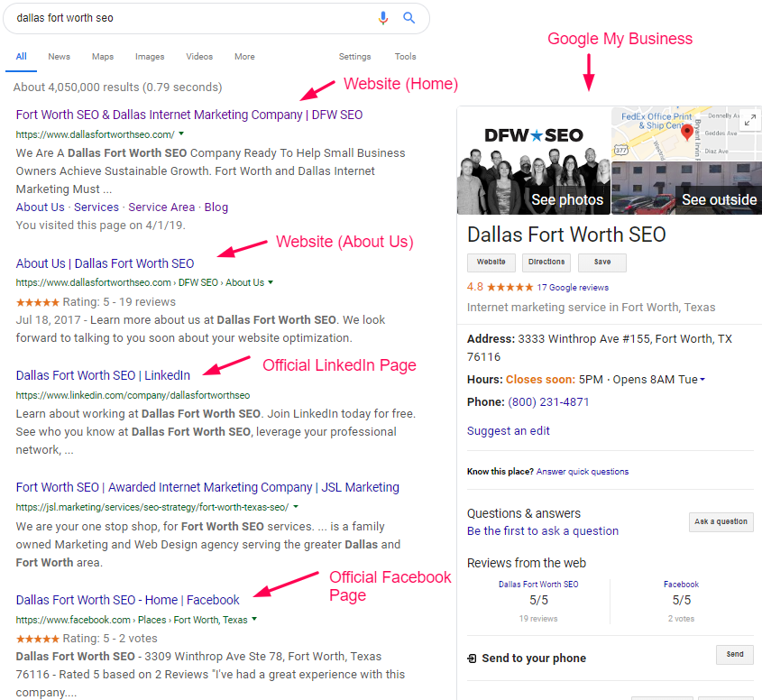Click the Directions button
This screenshot has height=700, width=762.
(546, 262)
